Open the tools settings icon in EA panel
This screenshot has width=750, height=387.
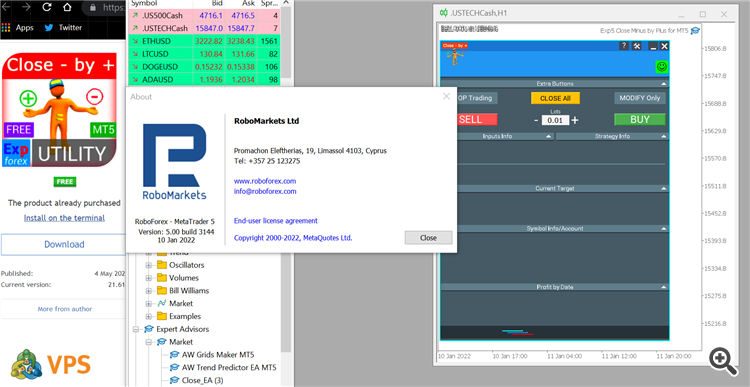(x=637, y=46)
